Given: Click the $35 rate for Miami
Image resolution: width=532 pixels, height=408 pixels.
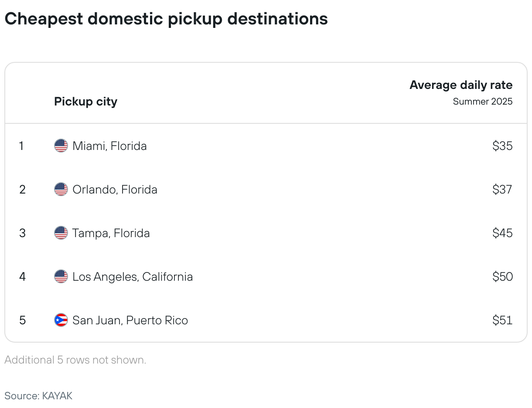Looking at the screenshot, I should [502, 146].
